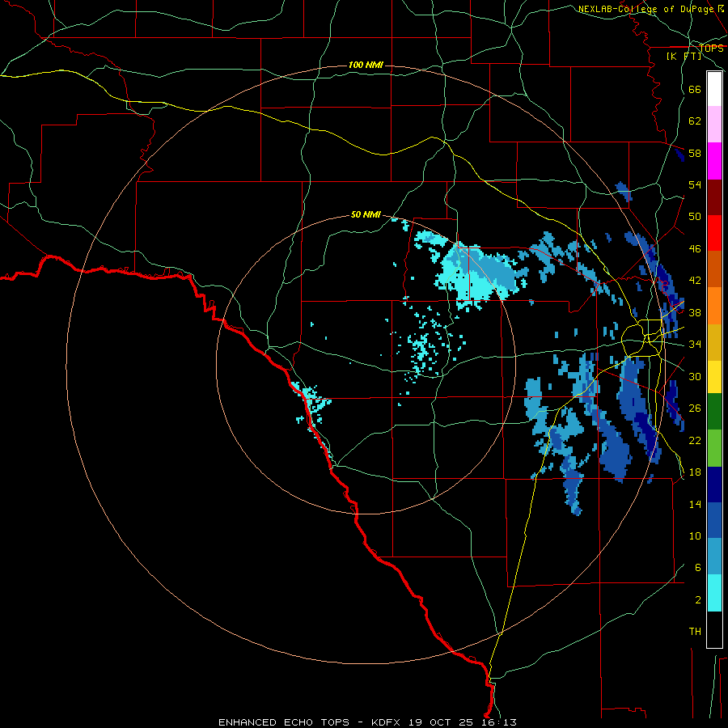This screenshot has width=728, height=728.
Task: Click the dark orange 46 kft swatch
Action: pyautogui.click(x=714, y=269)
